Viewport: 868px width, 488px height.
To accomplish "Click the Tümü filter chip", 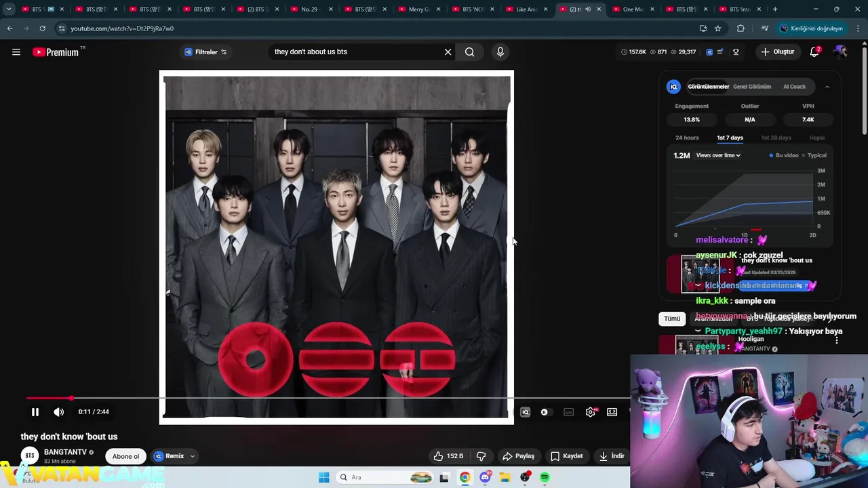I will 672,319.
